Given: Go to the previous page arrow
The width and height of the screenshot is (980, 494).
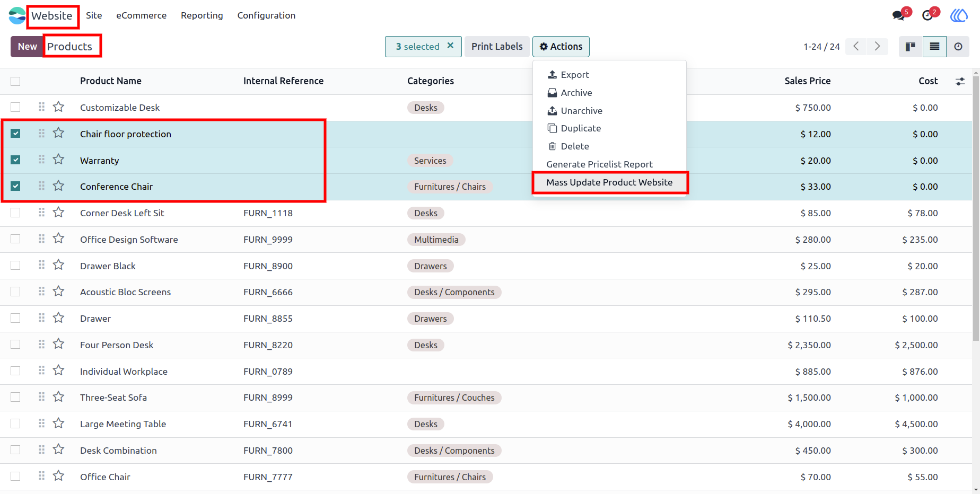Looking at the screenshot, I should point(856,47).
